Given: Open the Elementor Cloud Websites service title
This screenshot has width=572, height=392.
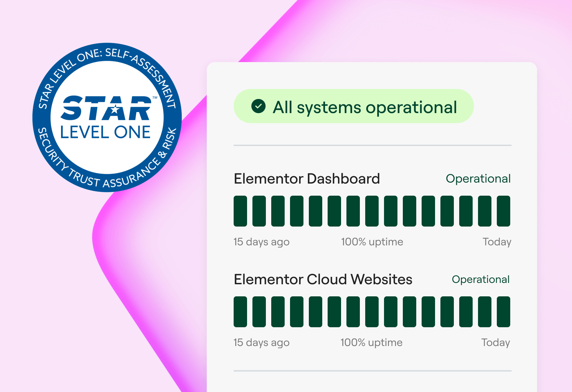Looking at the screenshot, I should pos(323,279).
